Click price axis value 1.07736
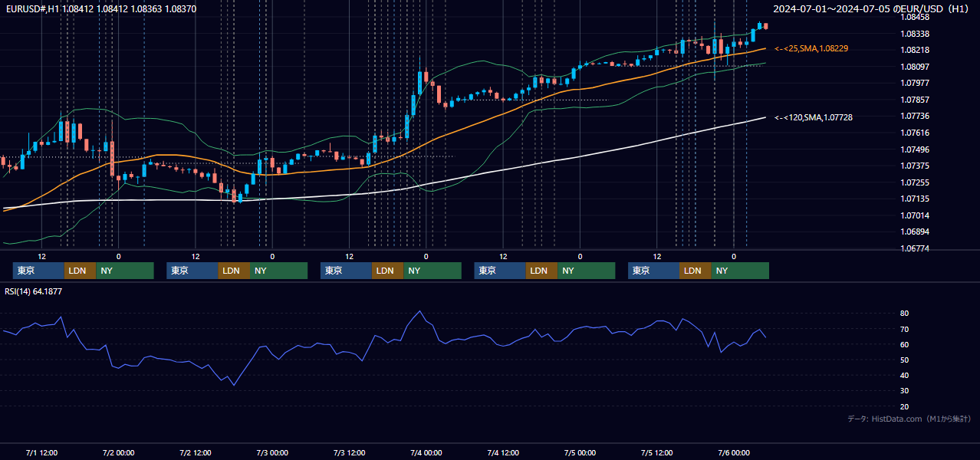The height and width of the screenshot is (460, 980). click(x=915, y=116)
